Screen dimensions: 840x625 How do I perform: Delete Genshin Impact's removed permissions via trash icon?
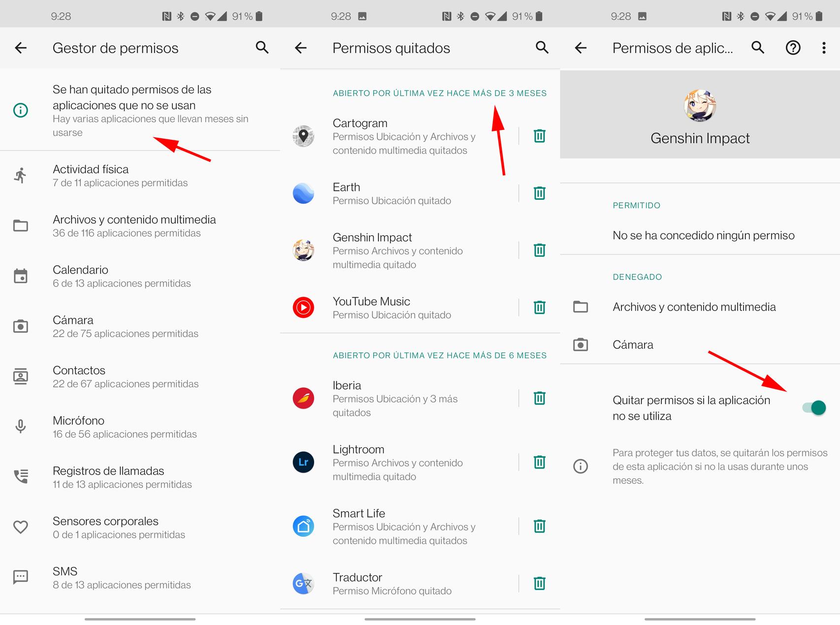pyautogui.click(x=539, y=250)
